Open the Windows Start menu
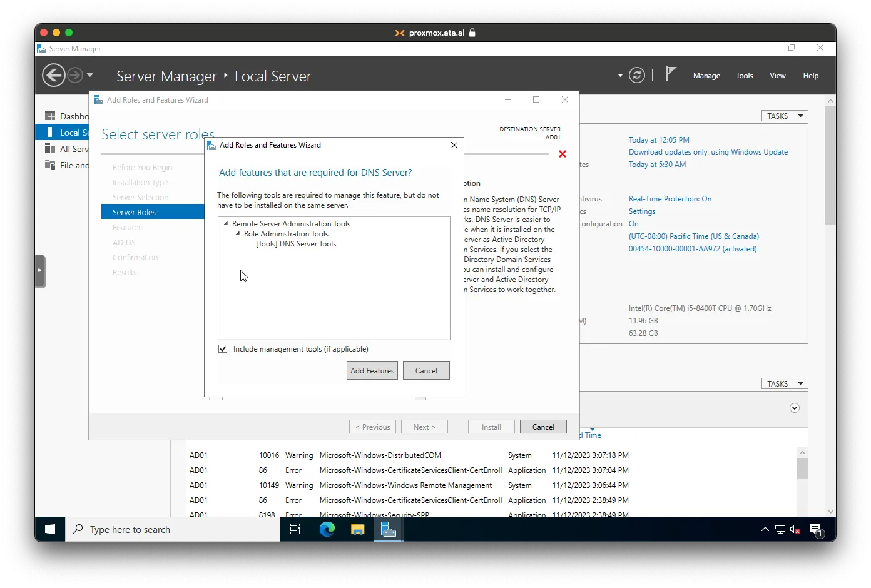Screen dimensions: 871x588 click(50, 529)
